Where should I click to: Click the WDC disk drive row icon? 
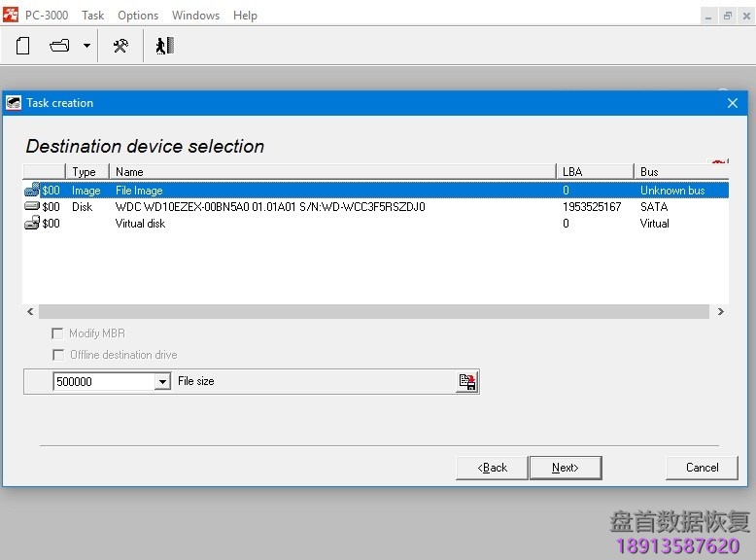click(x=32, y=207)
